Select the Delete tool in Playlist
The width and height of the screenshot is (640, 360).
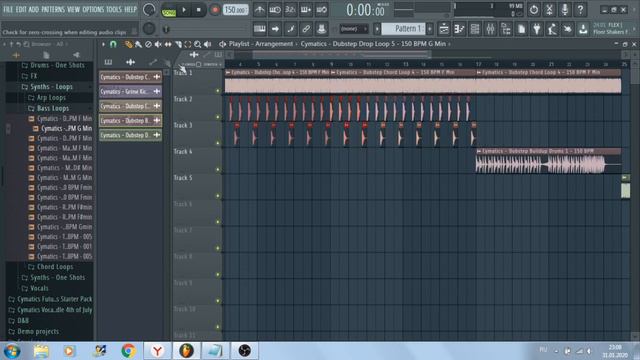point(148,44)
